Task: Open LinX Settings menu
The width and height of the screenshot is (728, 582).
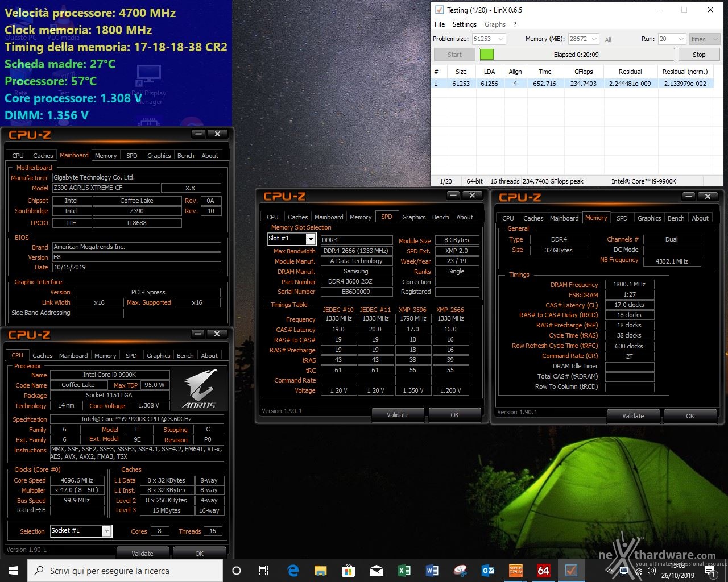Action: click(x=465, y=24)
